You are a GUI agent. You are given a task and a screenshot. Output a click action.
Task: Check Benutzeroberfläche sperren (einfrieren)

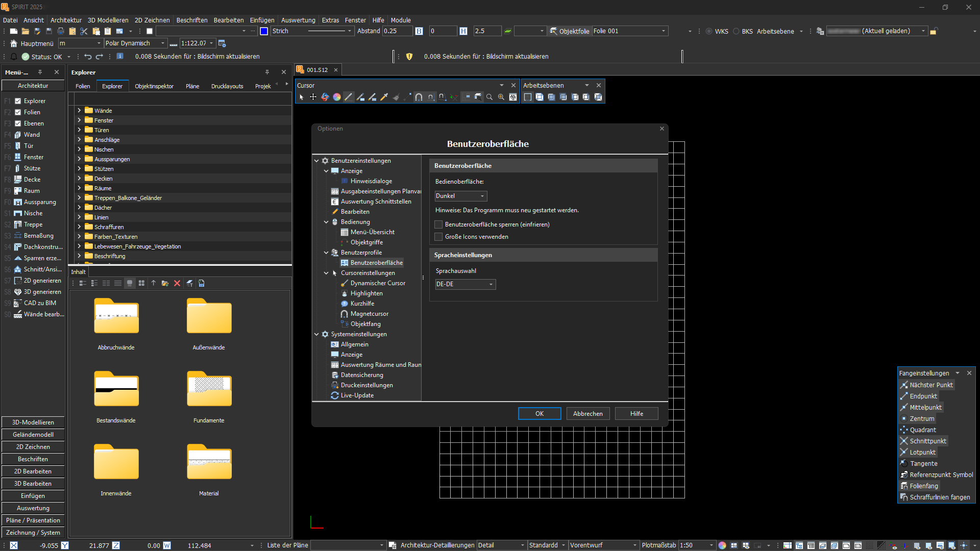coord(438,224)
